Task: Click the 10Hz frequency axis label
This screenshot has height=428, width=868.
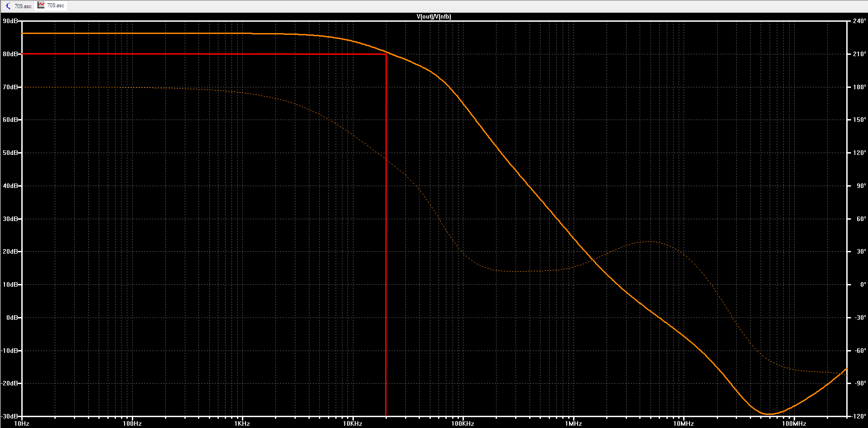Action: 22,424
